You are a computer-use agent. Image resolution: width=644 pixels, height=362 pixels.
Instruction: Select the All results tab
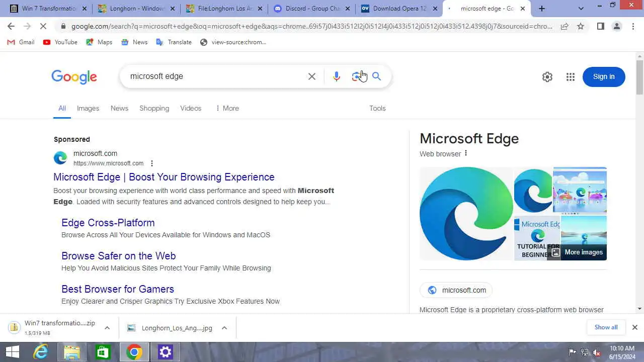[62, 108]
